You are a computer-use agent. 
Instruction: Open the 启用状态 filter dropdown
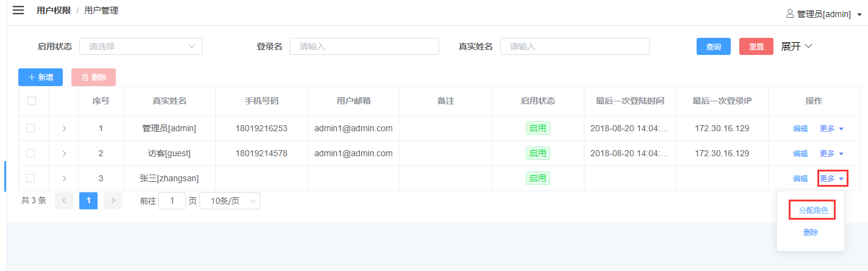coord(140,46)
